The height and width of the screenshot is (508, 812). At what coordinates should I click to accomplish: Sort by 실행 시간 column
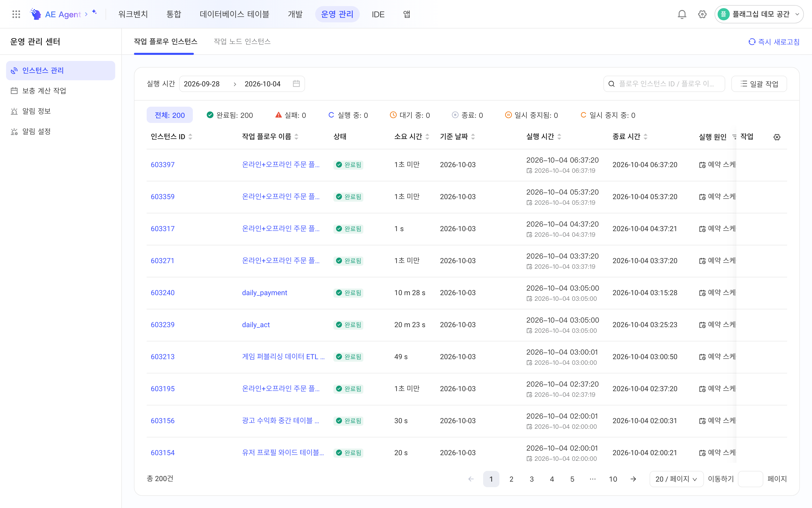(559, 137)
